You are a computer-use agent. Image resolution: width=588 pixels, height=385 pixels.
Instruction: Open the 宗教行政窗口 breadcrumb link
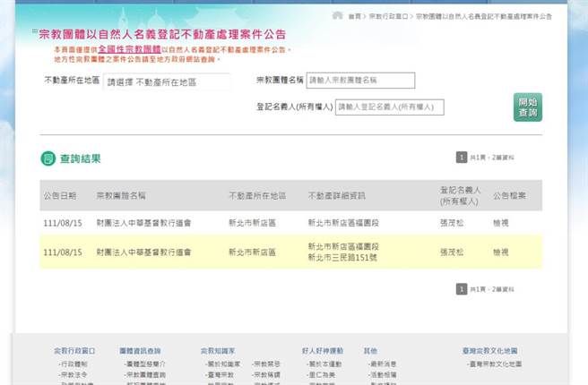click(388, 16)
